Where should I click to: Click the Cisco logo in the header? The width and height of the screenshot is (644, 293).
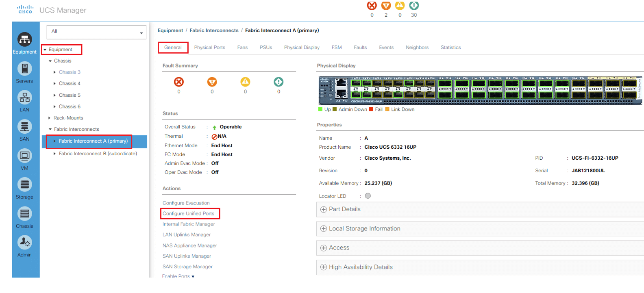[25, 9]
